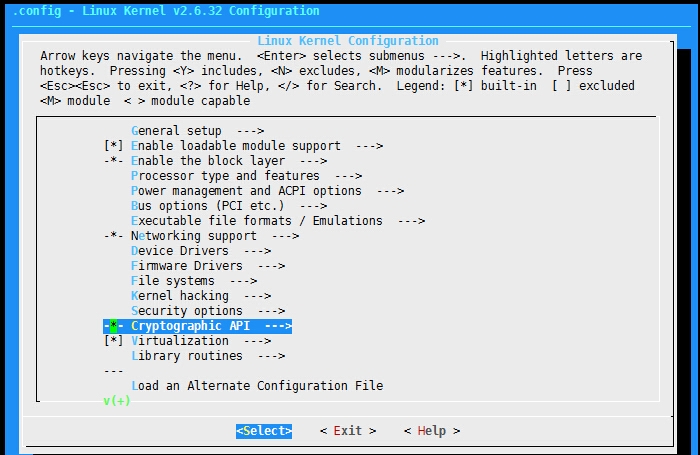Open the Kernel hacking submenu

click(x=201, y=296)
